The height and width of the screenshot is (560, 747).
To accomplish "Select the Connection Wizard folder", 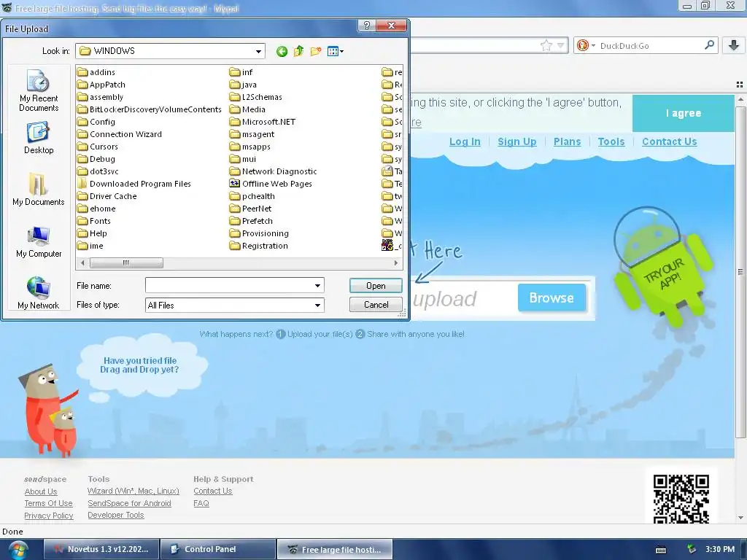I will (120, 134).
